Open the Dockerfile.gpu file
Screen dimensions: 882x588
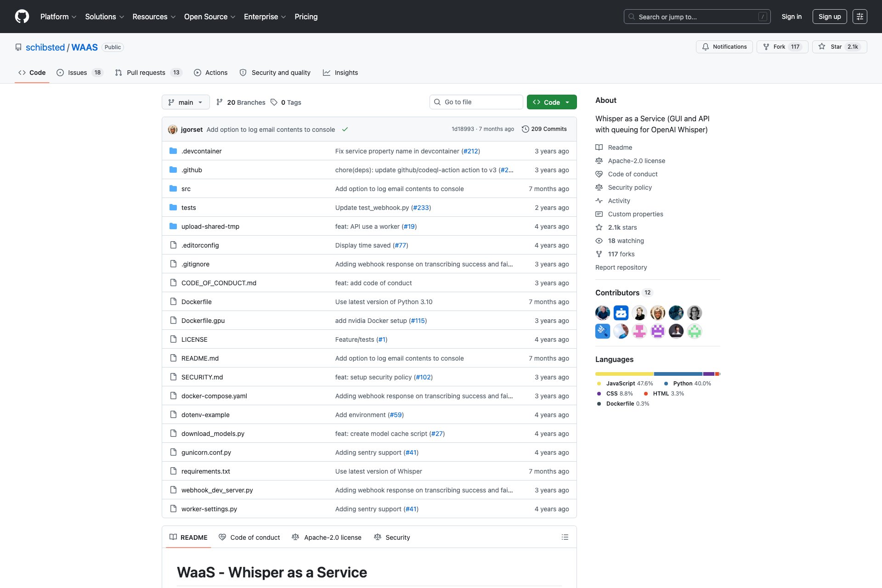pyautogui.click(x=203, y=321)
